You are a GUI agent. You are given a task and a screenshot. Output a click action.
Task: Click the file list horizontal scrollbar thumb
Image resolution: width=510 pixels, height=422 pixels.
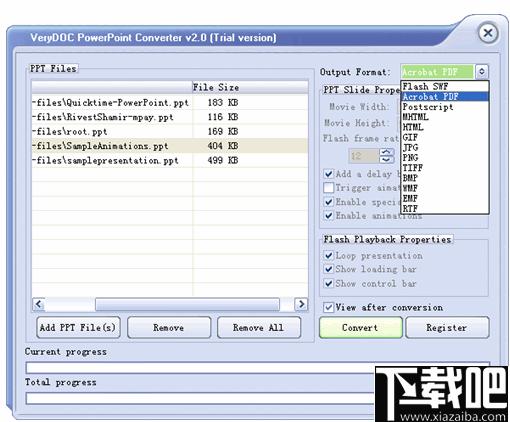click(x=187, y=304)
